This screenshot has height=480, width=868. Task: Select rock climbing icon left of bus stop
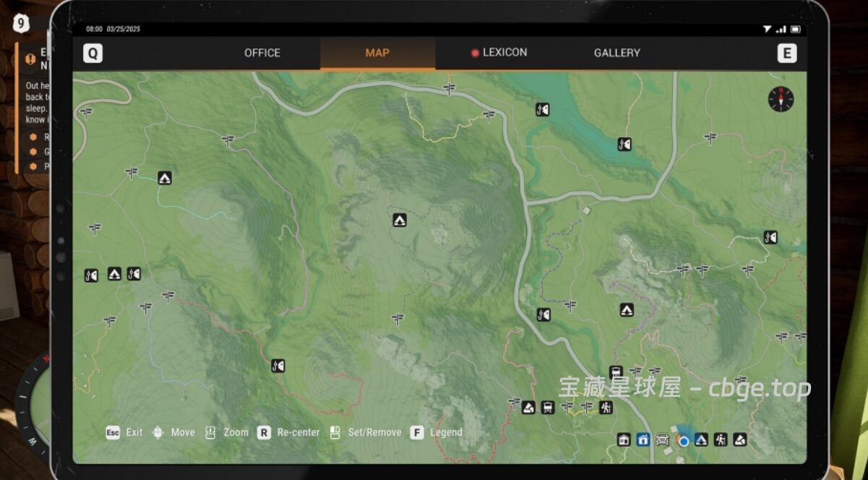coord(529,408)
